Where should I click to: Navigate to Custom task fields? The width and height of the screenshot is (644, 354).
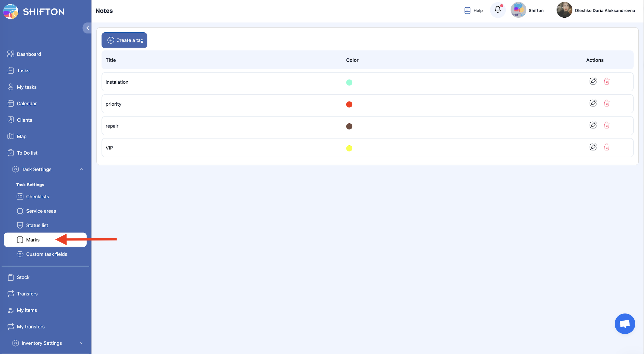pyautogui.click(x=47, y=254)
